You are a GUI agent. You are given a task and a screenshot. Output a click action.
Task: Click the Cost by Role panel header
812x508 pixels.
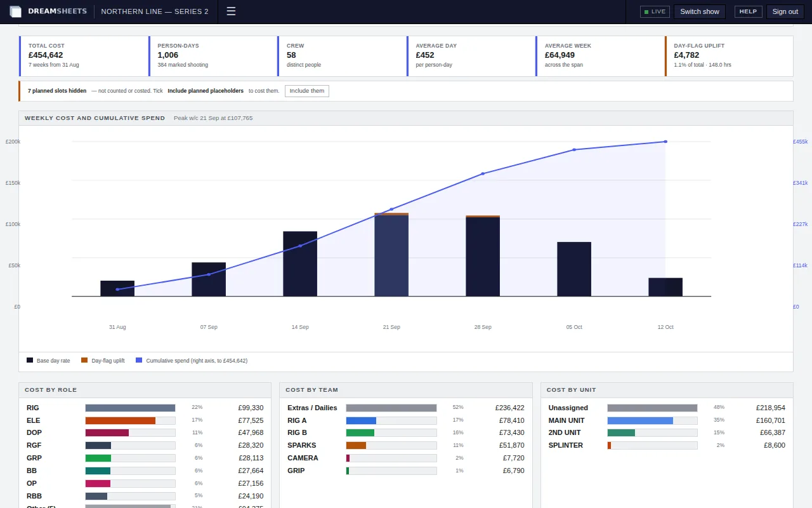pyautogui.click(x=145, y=390)
